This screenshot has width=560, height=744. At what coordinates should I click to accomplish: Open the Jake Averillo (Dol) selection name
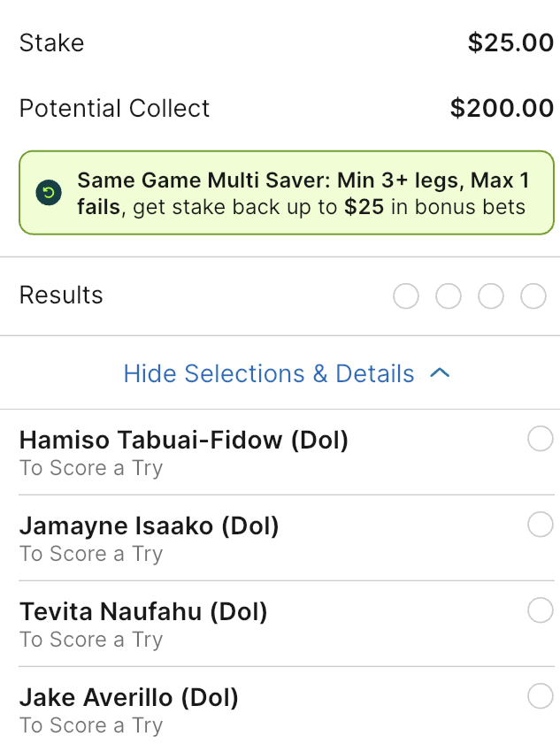coord(129,697)
